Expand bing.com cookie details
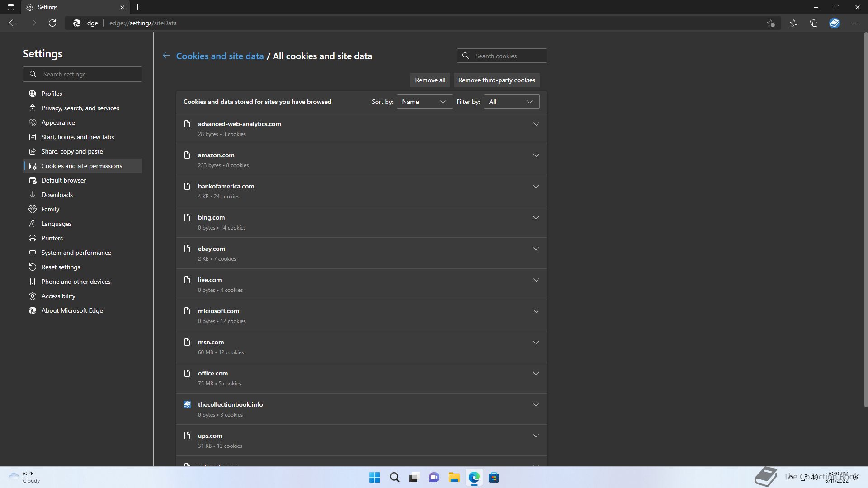This screenshot has width=868, height=488. tap(536, 217)
